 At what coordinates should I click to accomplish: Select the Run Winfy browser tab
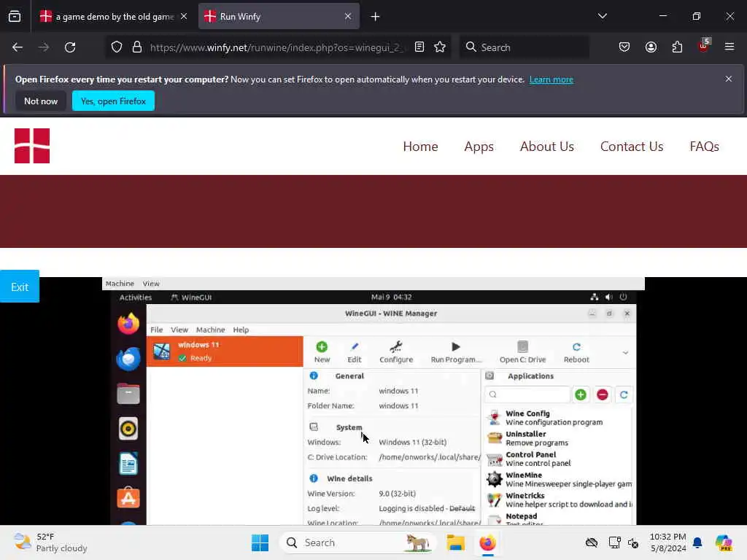pyautogui.click(x=279, y=17)
